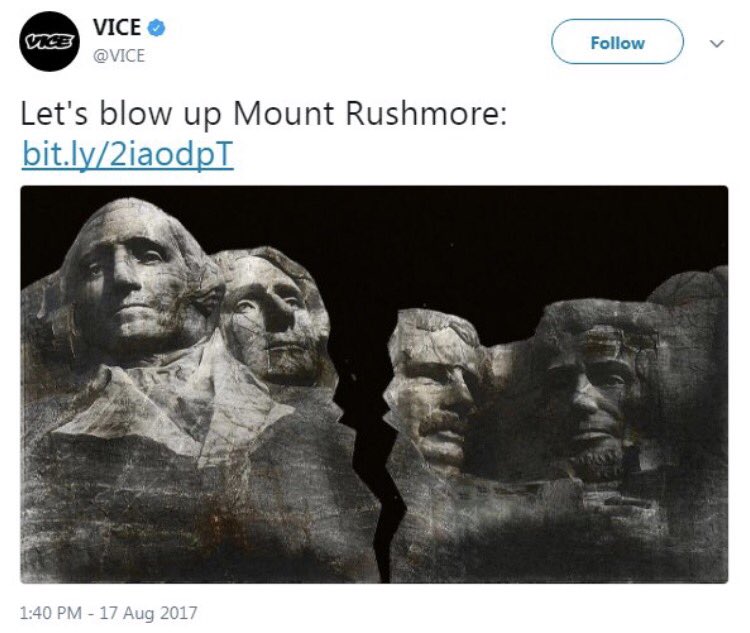Open the bit.ly/2iaodpT link
This screenshot has height=633, width=750.
(128, 155)
